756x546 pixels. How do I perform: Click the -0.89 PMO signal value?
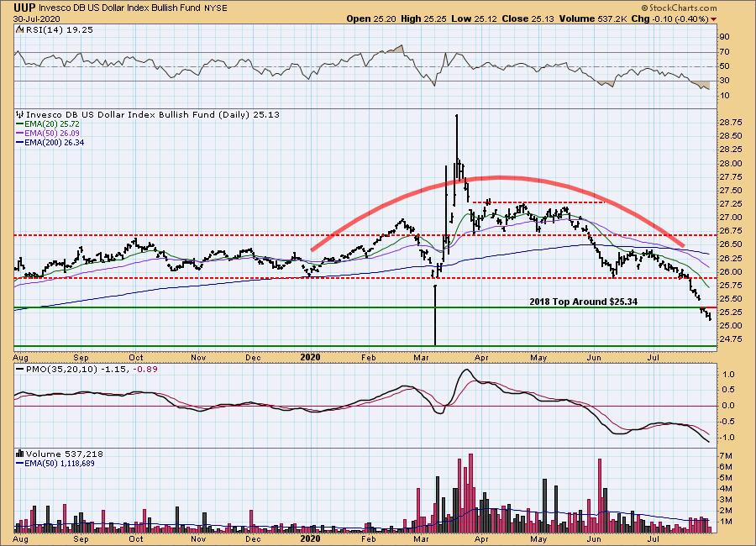point(144,369)
